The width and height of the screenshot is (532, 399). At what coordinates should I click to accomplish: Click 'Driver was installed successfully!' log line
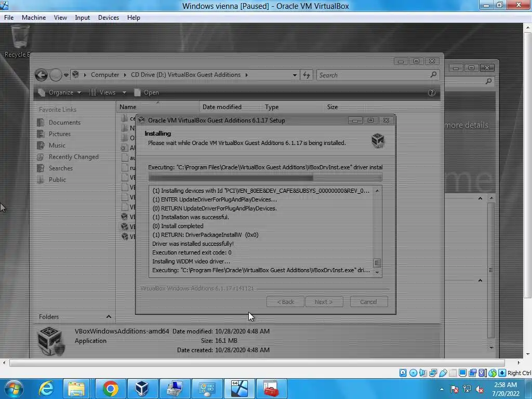point(193,244)
